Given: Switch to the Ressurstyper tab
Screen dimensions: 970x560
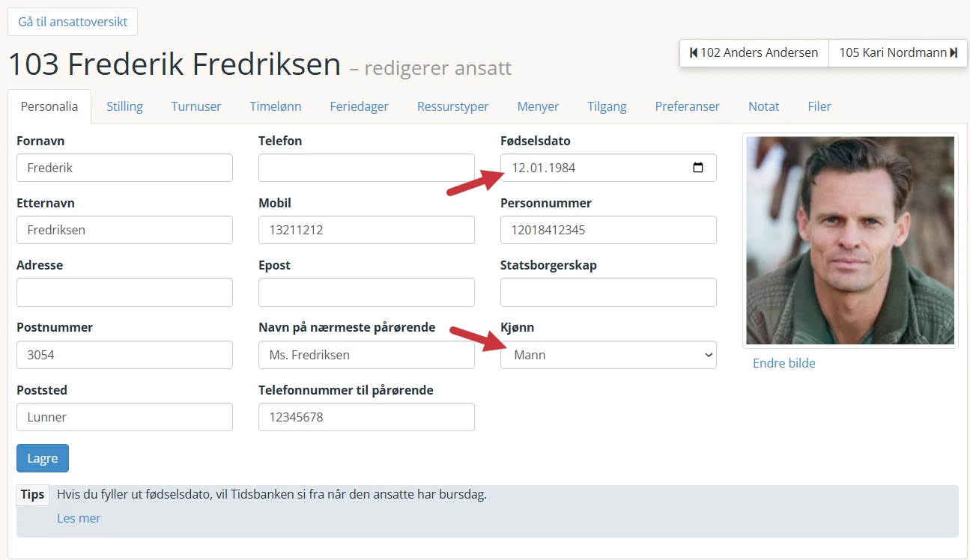Looking at the screenshot, I should [x=453, y=106].
